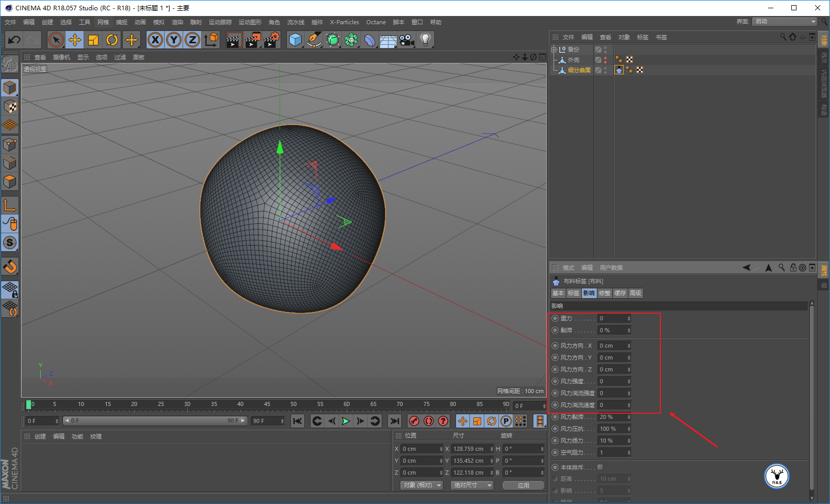Enable Polygons mode on the left palette
830x504 pixels.
pyautogui.click(x=10, y=182)
